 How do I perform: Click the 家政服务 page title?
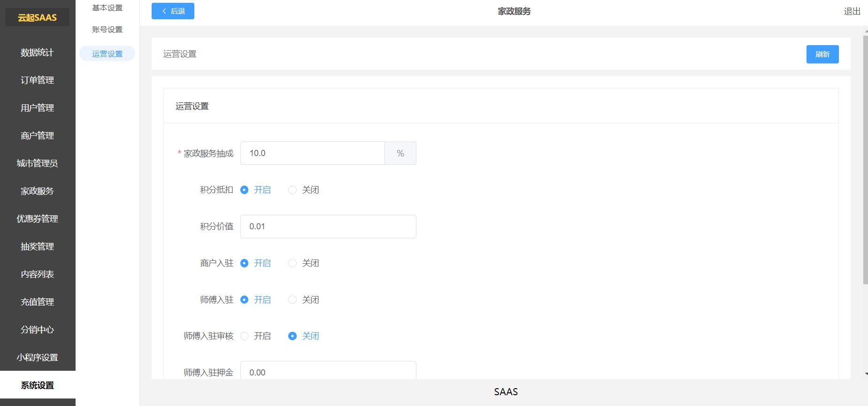(x=514, y=11)
